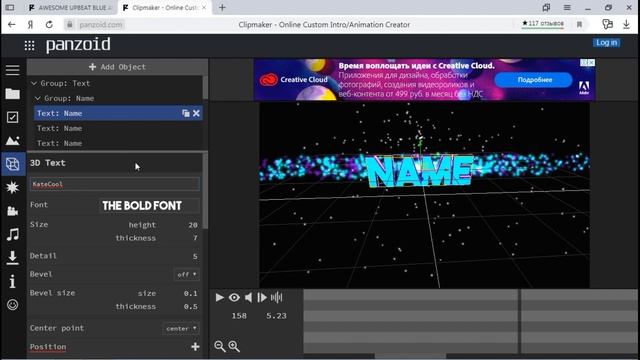
Task: Open the 117 отзывов reviews badge
Action: [543, 24]
